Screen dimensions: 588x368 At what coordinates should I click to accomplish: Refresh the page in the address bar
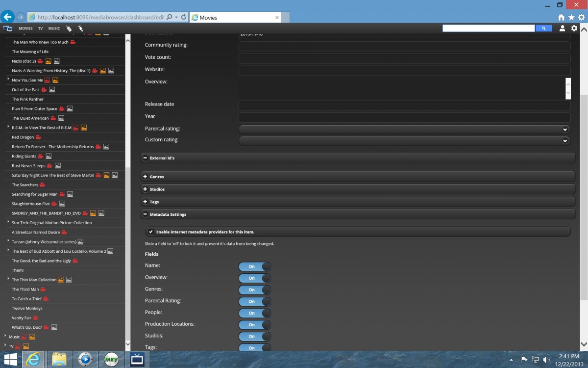(183, 17)
